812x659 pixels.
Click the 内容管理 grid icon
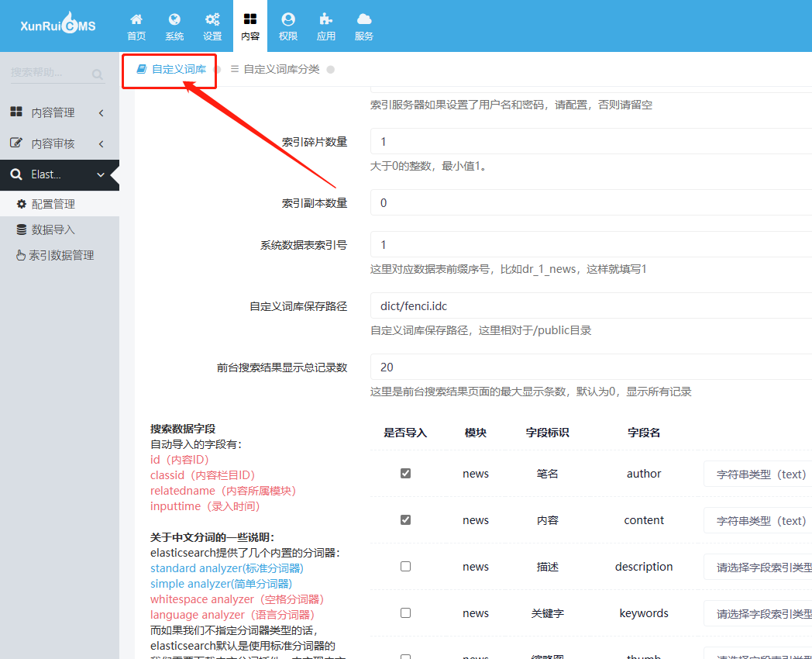[16, 112]
